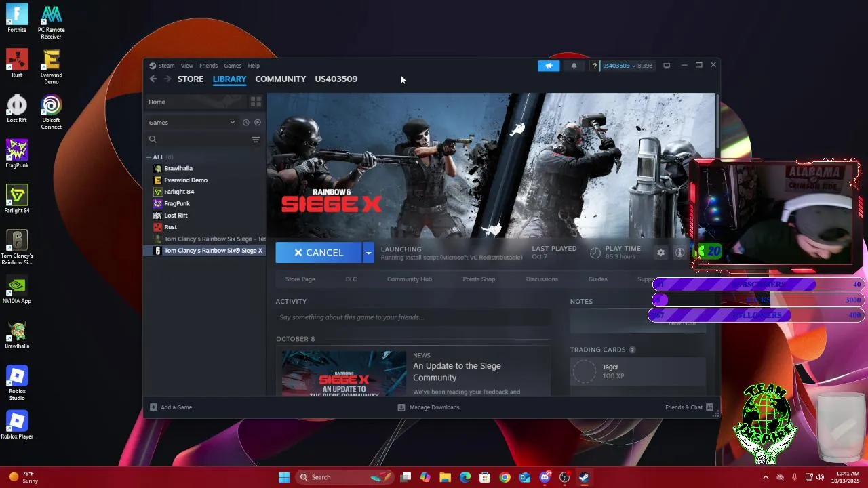
Task: Open PC Remote Receiver desktop icon
Action: click(52, 22)
